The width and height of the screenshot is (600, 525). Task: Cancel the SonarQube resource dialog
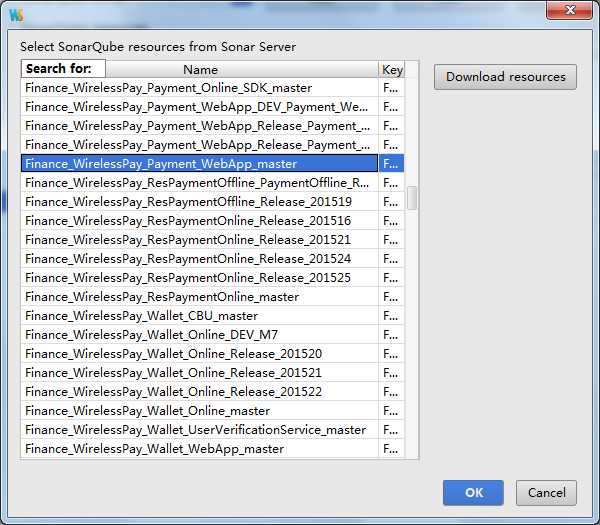546,492
